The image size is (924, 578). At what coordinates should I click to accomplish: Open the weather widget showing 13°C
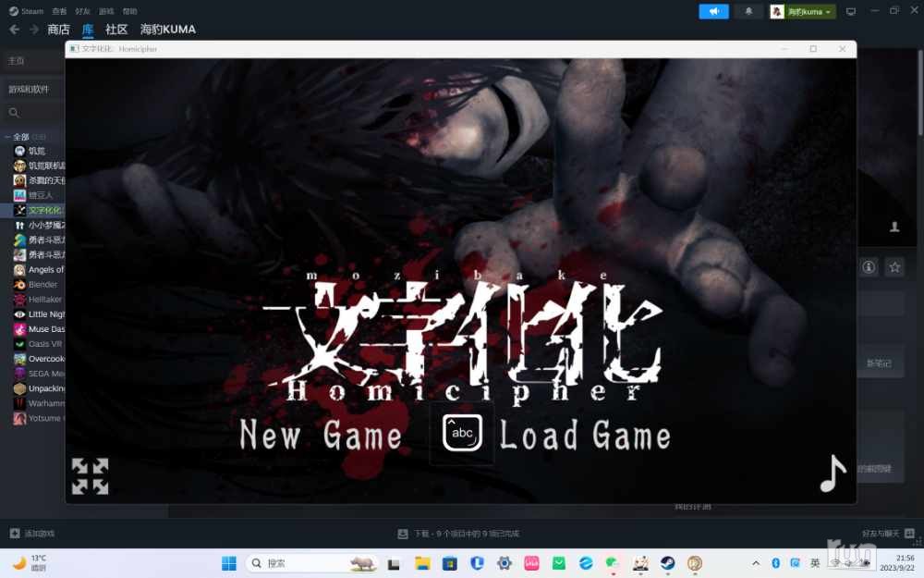click(30, 563)
